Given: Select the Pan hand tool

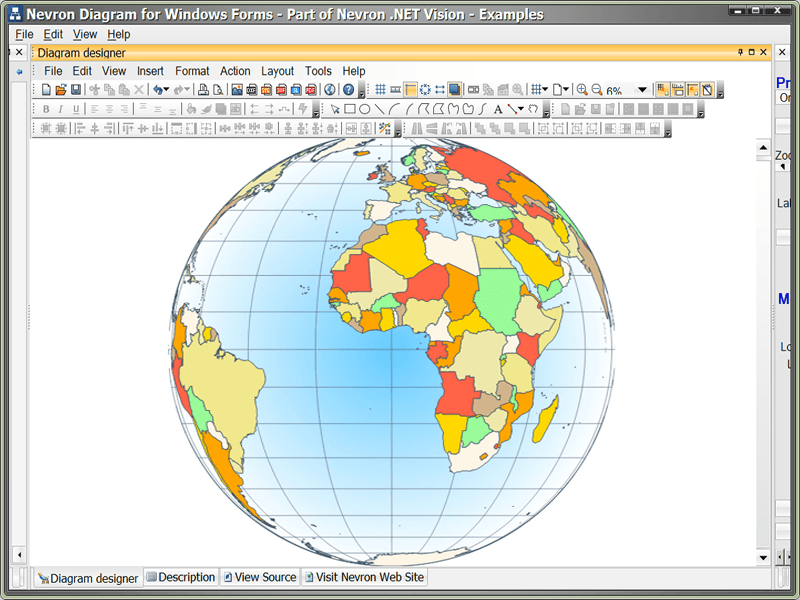Looking at the screenshot, I should [533, 109].
